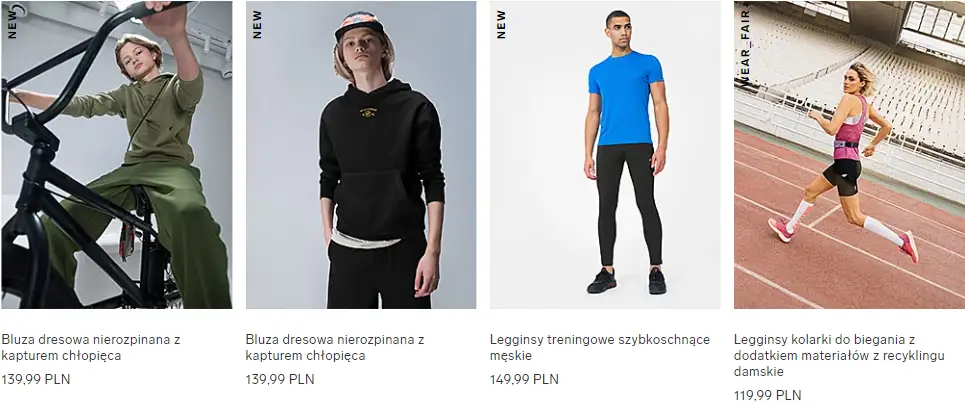This screenshot has height=412, width=965.
Task: Open the olive-green hoodie product photo
Action: (x=116, y=155)
